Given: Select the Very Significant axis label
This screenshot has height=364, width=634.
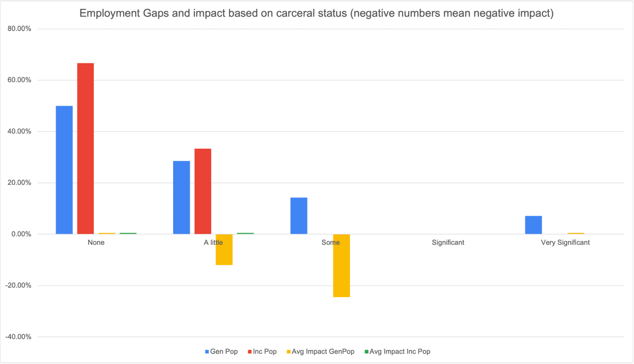Looking at the screenshot, I should coord(565,242).
